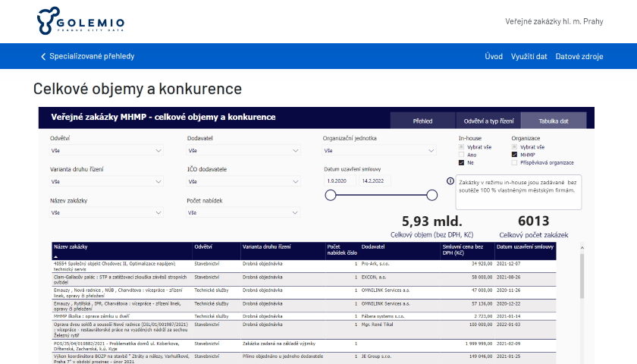This screenshot has height=364, width=637.
Task: Open the Úvod menu item
Action: tap(494, 56)
